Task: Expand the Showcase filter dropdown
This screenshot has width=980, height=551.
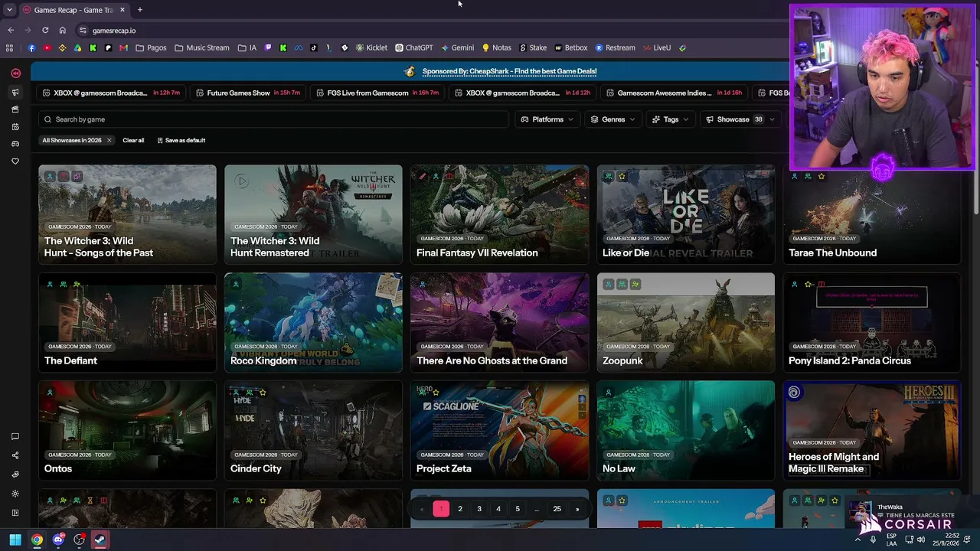Action: (740, 119)
